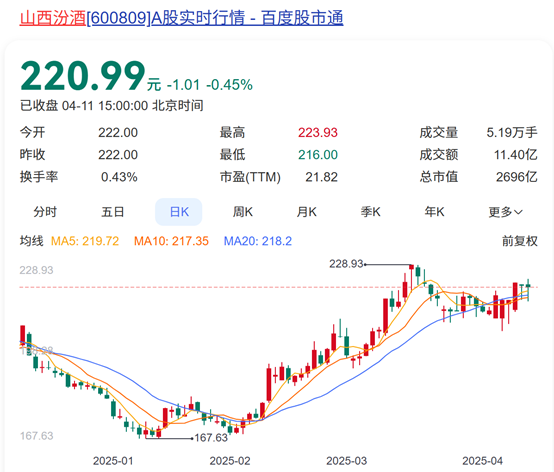The image size is (554, 472).
Task: Click the 最低 value 216.00
Action: [x=318, y=155]
